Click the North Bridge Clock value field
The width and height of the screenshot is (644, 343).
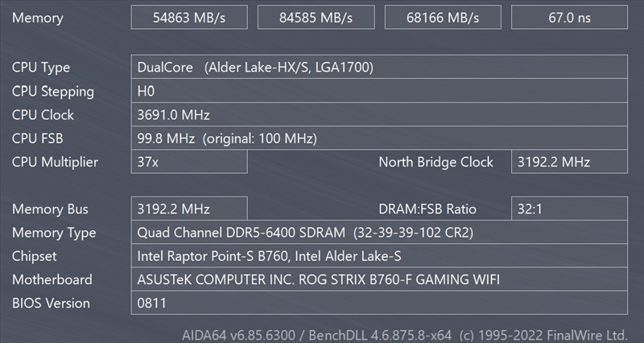coord(569,162)
